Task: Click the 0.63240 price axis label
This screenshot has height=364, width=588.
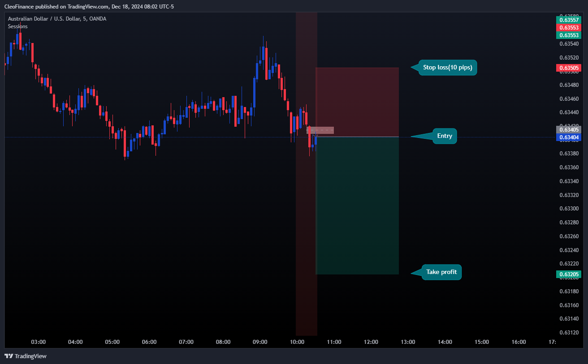Action: coord(569,250)
